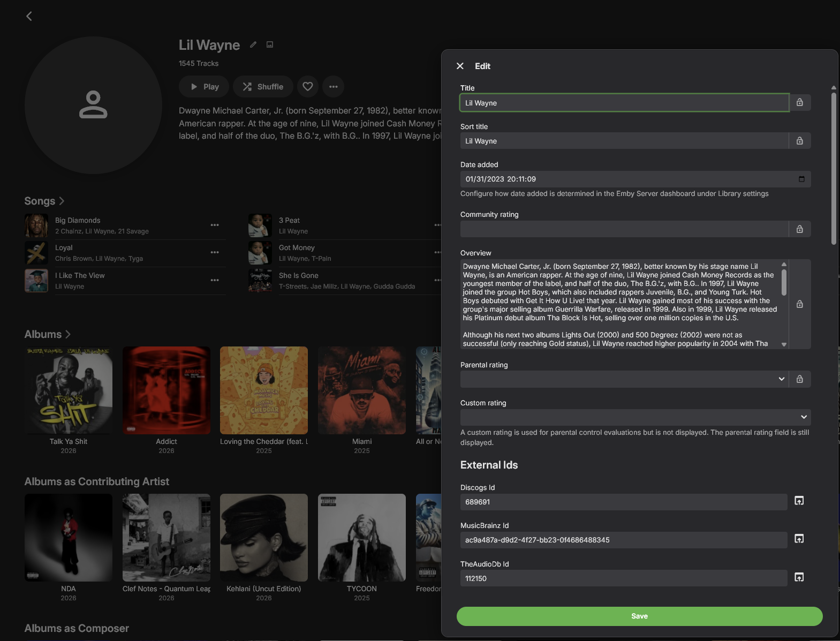Viewport: 840px width, 641px height.
Task: Click the Edit panel vertical scrollbar
Action: [834, 168]
